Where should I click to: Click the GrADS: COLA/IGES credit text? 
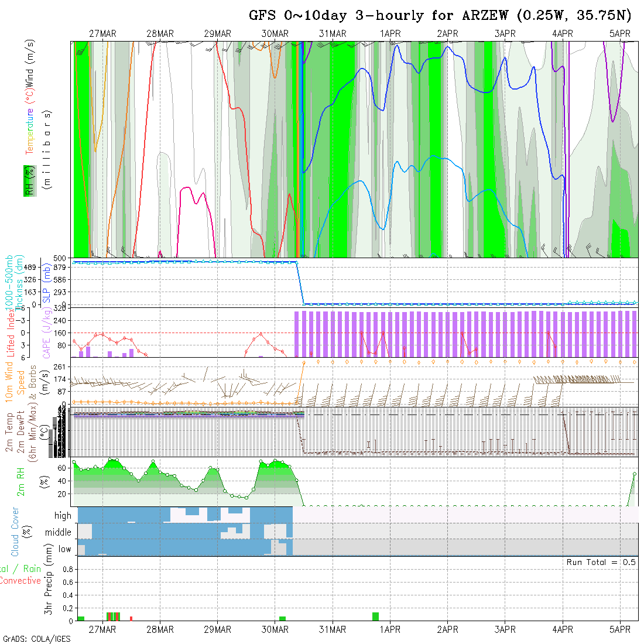[x=36, y=639]
